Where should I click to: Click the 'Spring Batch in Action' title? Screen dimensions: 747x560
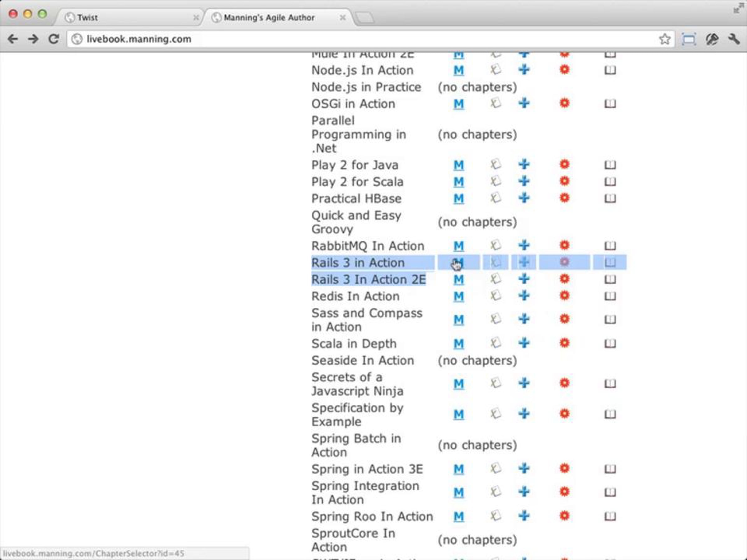356,445
